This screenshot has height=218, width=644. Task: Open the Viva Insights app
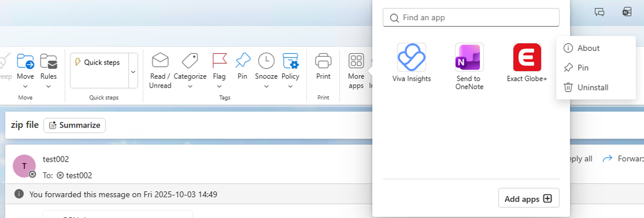pyautogui.click(x=412, y=57)
